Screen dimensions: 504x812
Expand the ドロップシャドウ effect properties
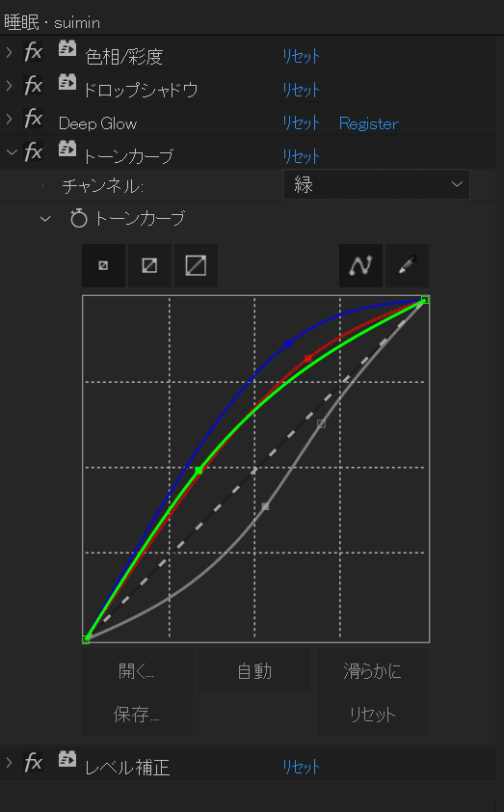(10, 86)
